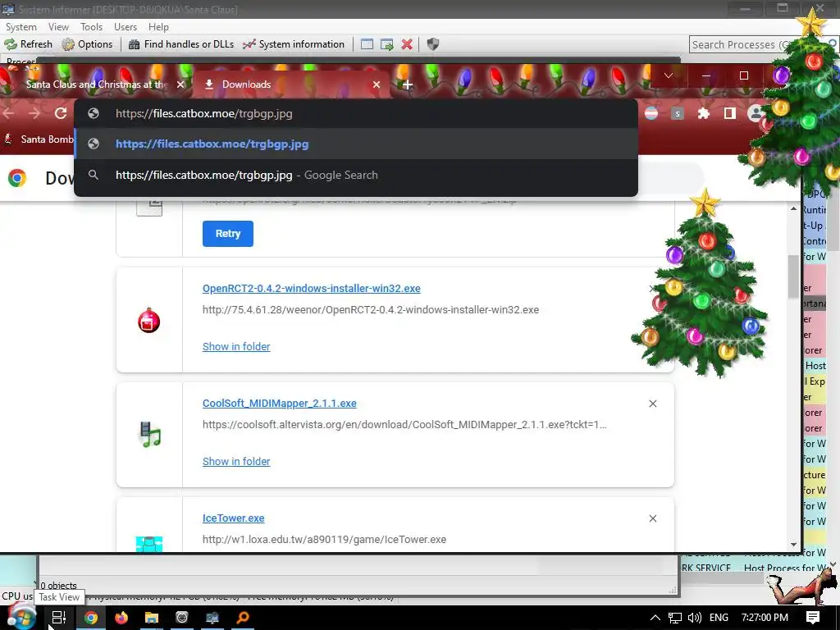Click the address bar URL text
840x630 pixels.
click(x=204, y=113)
